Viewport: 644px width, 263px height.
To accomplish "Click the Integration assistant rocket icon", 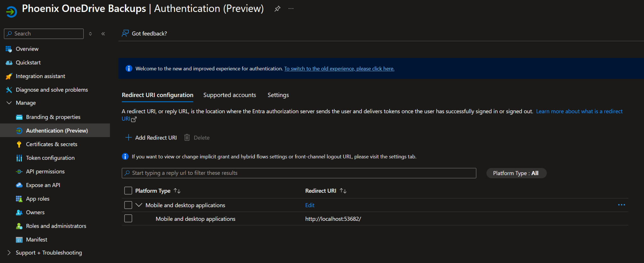I will 9,76.
